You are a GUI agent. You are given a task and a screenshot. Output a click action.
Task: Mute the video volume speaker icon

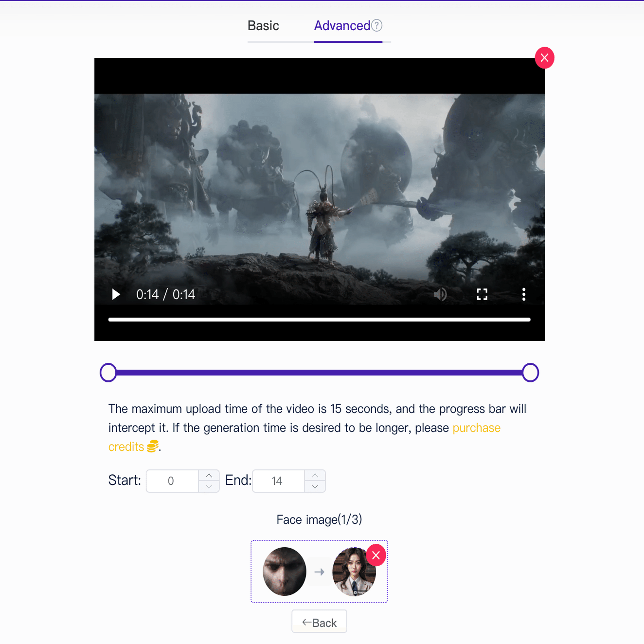[440, 294]
